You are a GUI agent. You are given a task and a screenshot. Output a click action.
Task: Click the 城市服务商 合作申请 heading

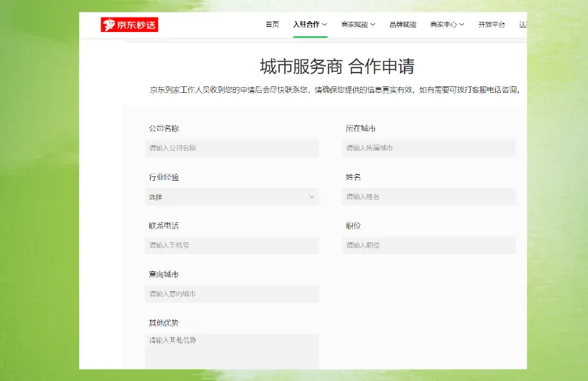coord(337,67)
